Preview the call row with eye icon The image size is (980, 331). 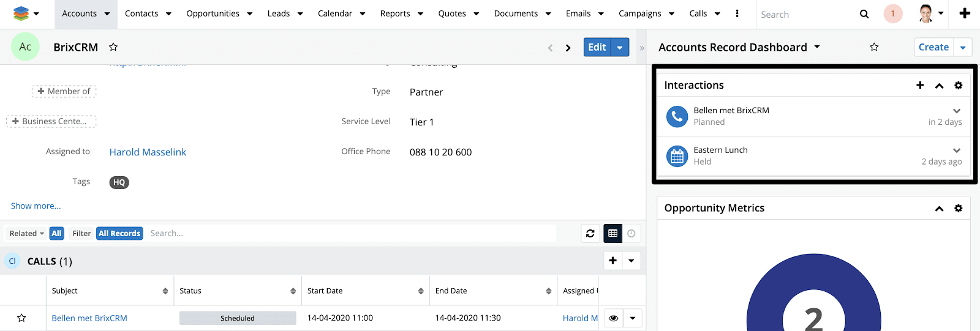pyautogui.click(x=614, y=318)
